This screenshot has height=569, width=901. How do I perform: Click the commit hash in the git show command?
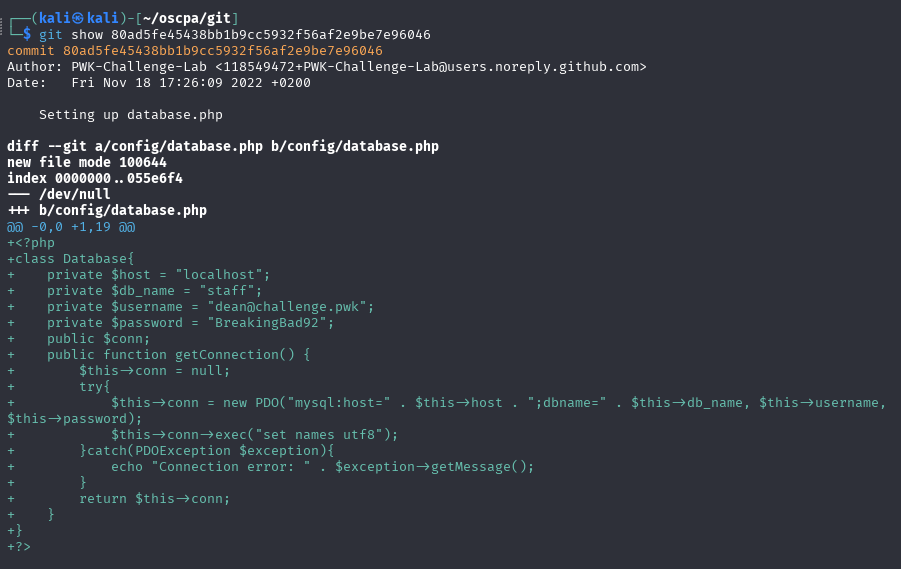pos(271,34)
